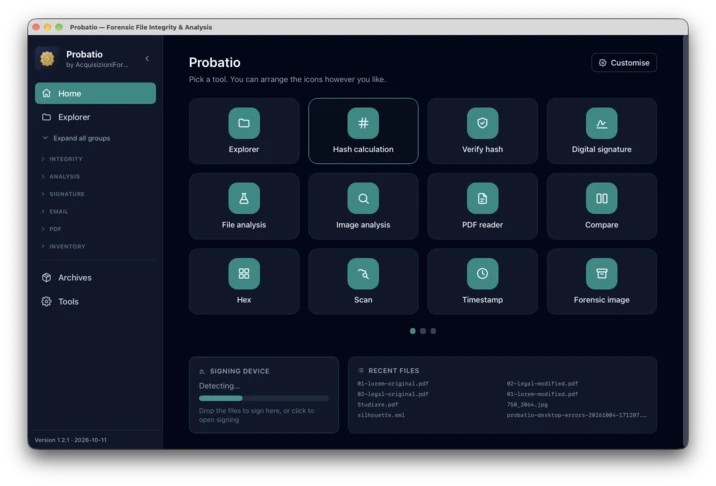Open the Explorer tool folder icon
The width and height of the screenshot is (716, 486).
[244, 123]
